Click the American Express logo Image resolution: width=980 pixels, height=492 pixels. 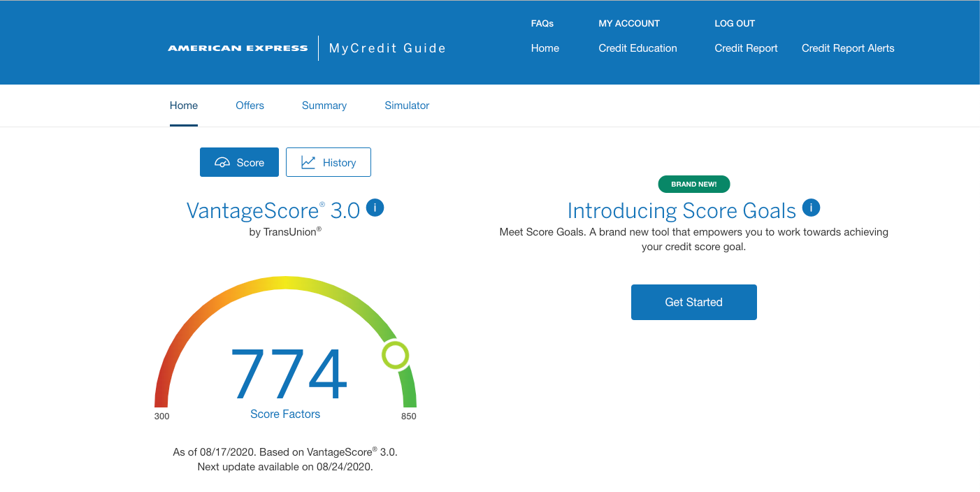point(238,48)
